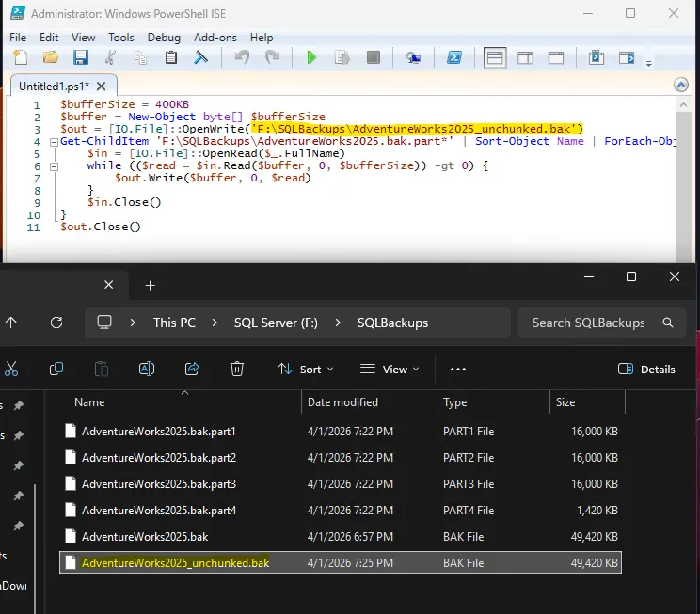Open New Remote PowerShell Tab icon
Viewport: 700px width, 614px height.
pyautogui.click(x=413, y=57)
